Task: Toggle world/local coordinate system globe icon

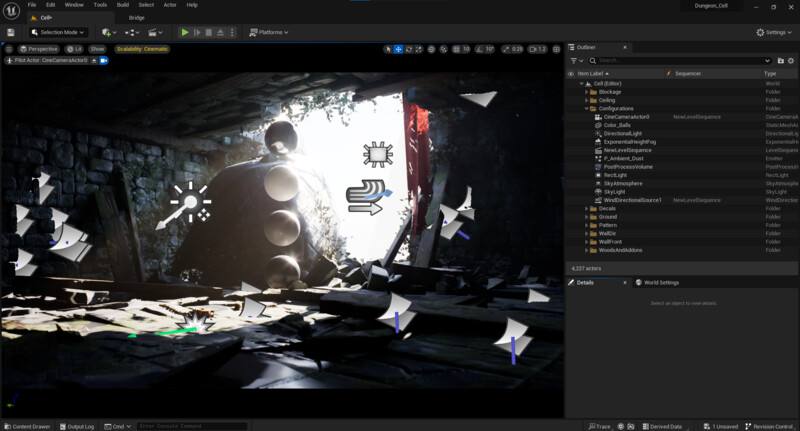Action: [x=431, y=49]
